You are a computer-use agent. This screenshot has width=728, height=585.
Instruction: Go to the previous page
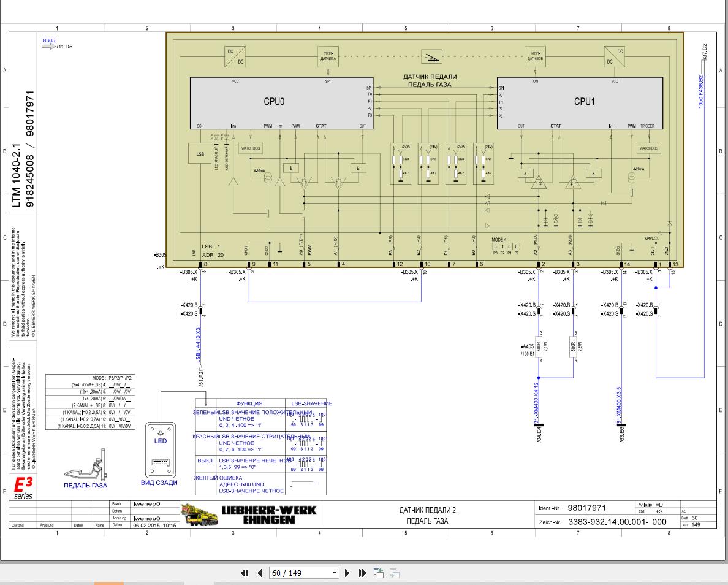tap(260, 573)
